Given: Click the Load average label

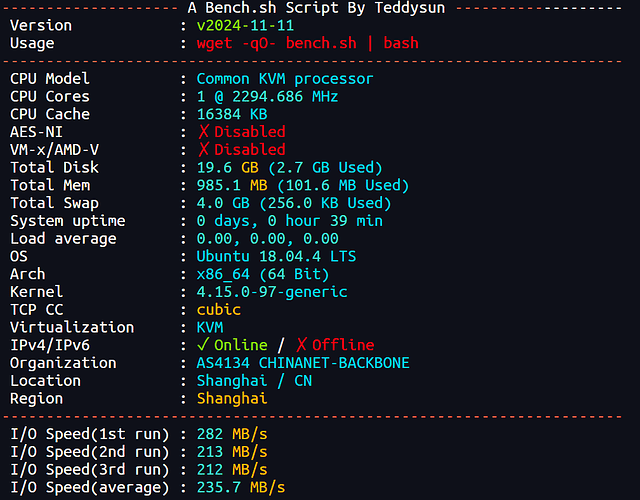Looking at the screenshot, I should coord(63,239).
